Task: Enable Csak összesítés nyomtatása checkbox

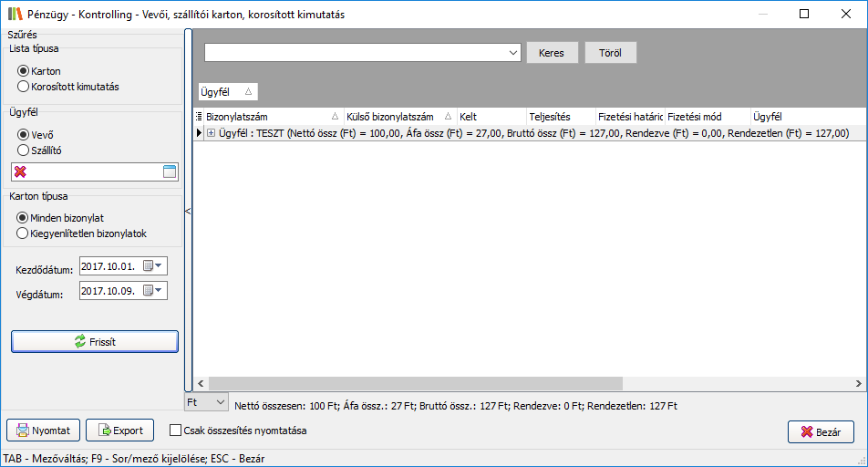Action: (x=177, y=431)
